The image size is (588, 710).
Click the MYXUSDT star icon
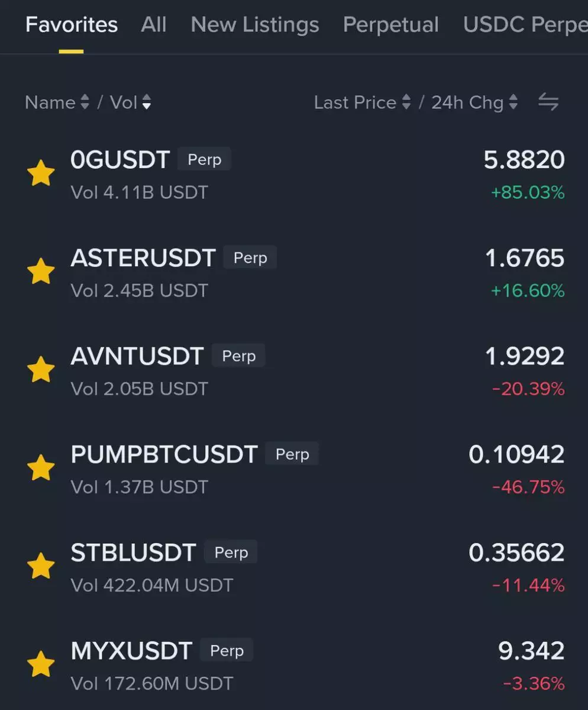(x=41, y=664)
